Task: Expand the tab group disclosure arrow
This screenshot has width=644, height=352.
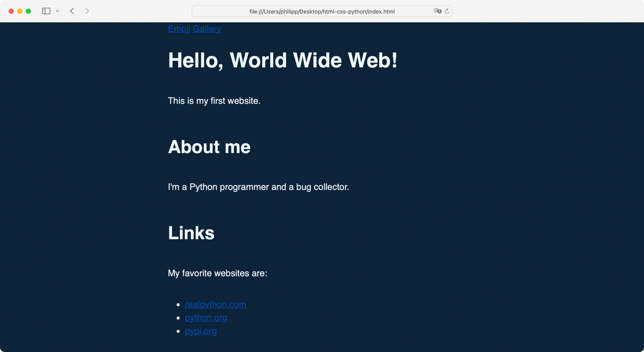Action: pos(57,11)
